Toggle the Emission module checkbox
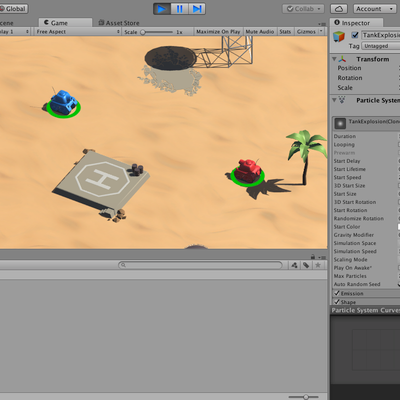Screen dimensions: 400x400 click(337, 293)
